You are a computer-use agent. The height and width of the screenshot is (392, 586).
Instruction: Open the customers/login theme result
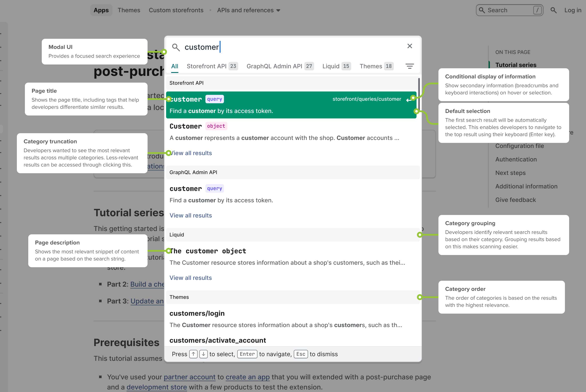coord(291,319)
